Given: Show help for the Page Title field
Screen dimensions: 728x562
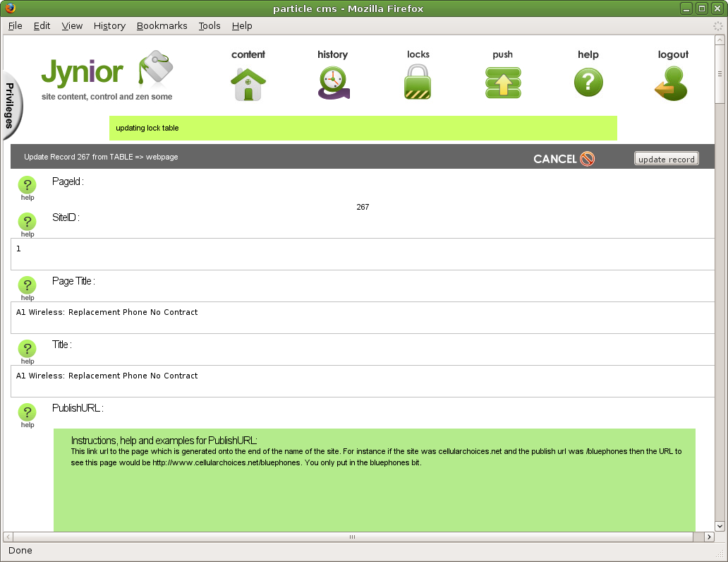Looking at the screenshot, I should (27, 287).
